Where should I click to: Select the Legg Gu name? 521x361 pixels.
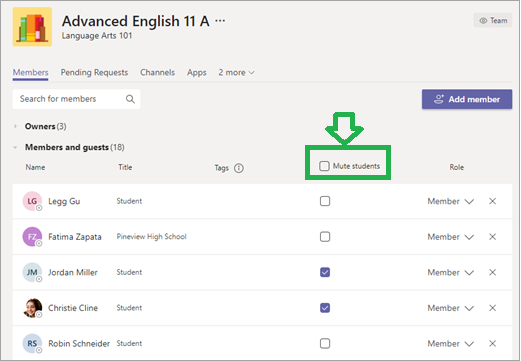tap(64, 201)
